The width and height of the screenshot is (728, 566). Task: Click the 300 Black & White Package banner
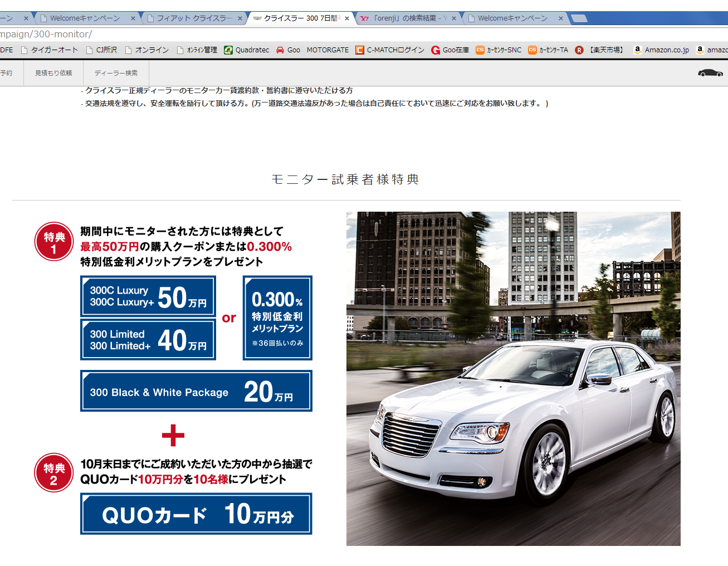point(196,391)
